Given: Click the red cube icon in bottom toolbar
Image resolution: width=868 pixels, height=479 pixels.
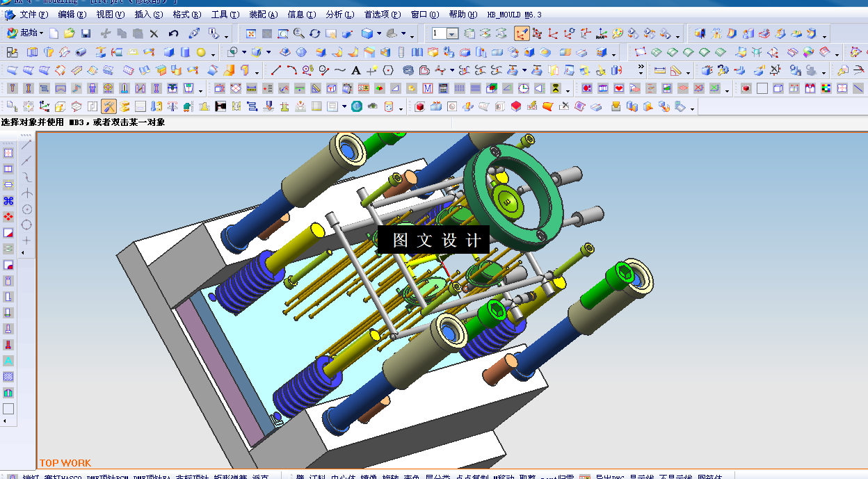Looking at the screenshot, I should pyautogui.click(x=419, y=106).
